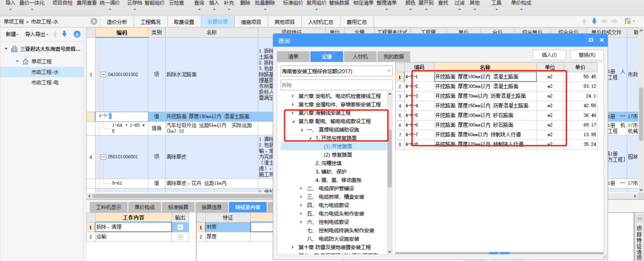
Task: Switch to the 标准换算 bottom tab
Action: pos(178,207)
